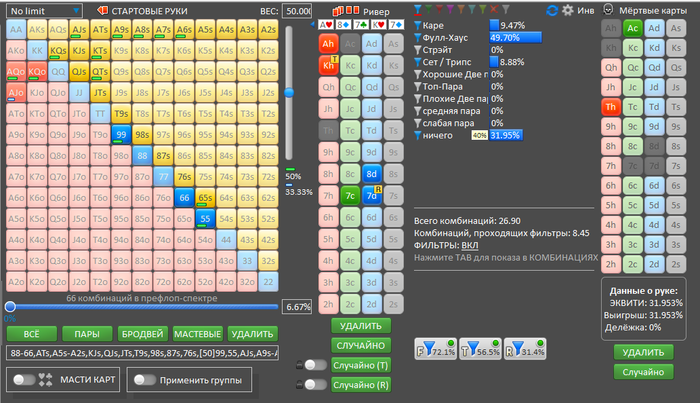Viewport: 700px width, 403px height.
Task: Click the Th card in the dead cards panel
Action: (x=611, y=107)
